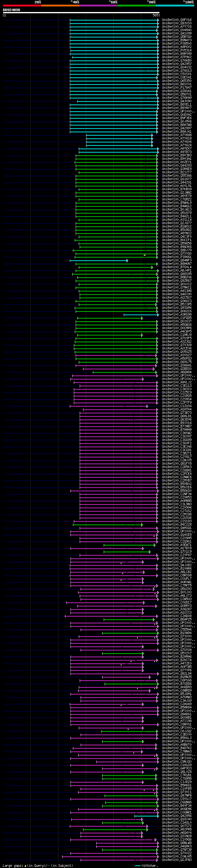Select the UniRef100_Q55366 hit label

(177, 176)
